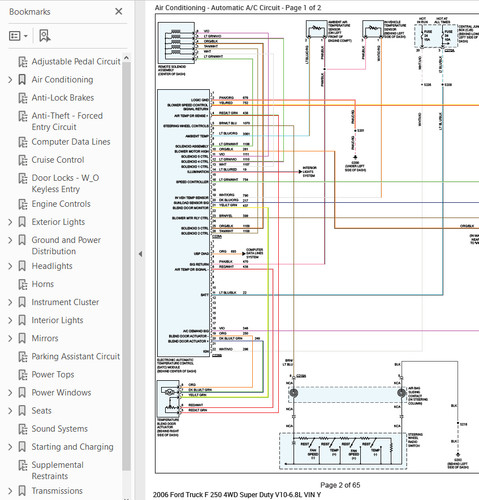Select Ground and Power Distribution bookmark
Image resolution: width=479 pixels, height=500 pixels.
coord(66,246)
